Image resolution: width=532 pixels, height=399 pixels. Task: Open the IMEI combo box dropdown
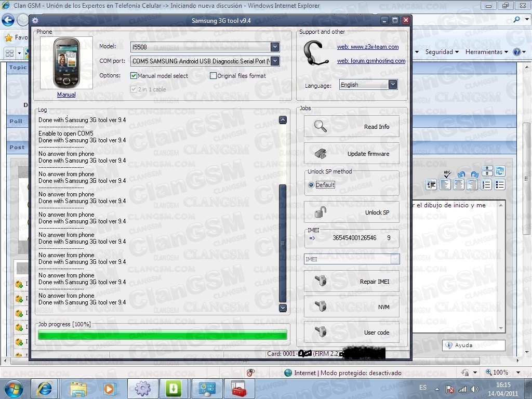pos(395,259)
